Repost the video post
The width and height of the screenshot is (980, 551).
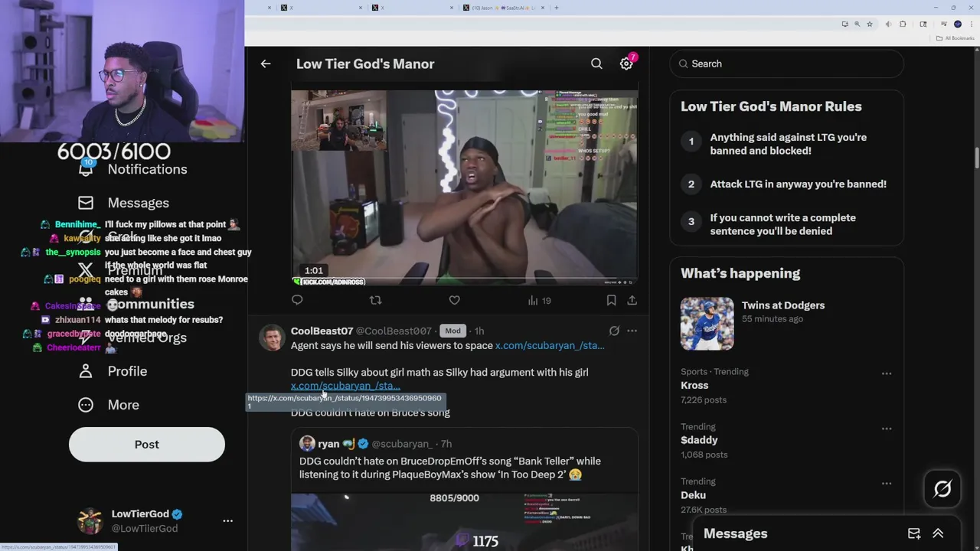click(x=375, y=301)
